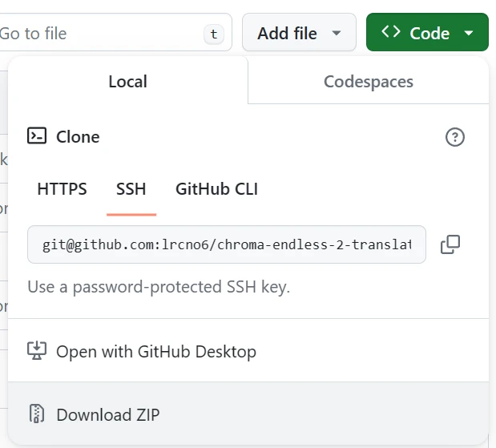Click the terminal Clone icon
Viewport: 496px width, 448px height.
point(37,136)
